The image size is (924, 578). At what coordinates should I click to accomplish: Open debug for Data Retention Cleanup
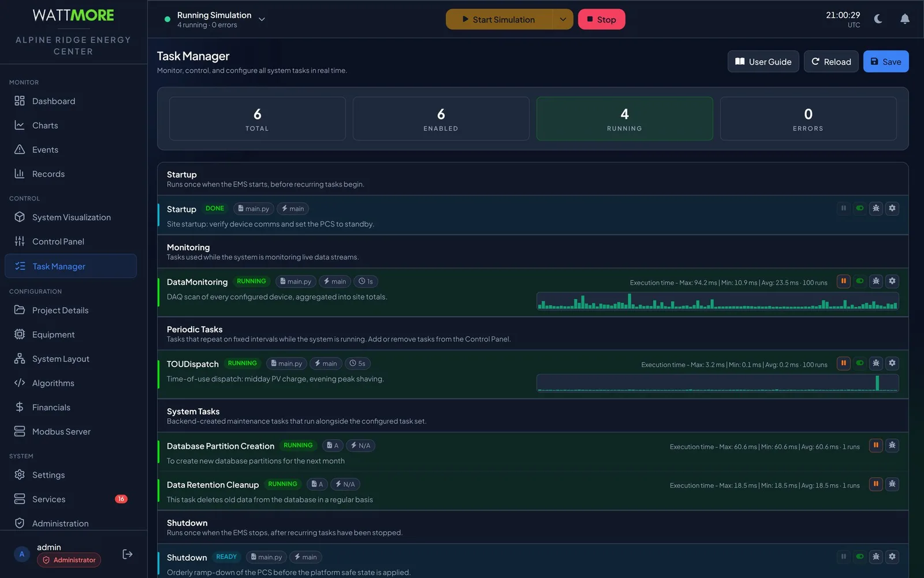892,484
